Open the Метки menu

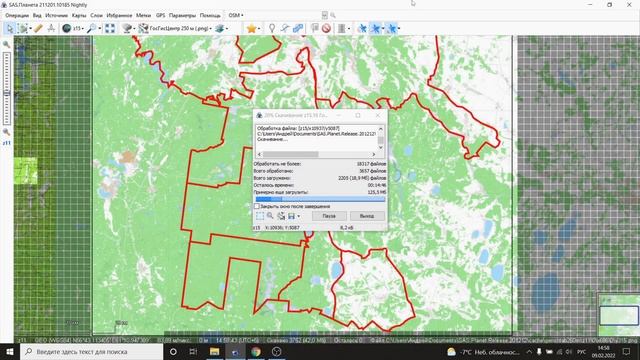[x=143, y=16]
